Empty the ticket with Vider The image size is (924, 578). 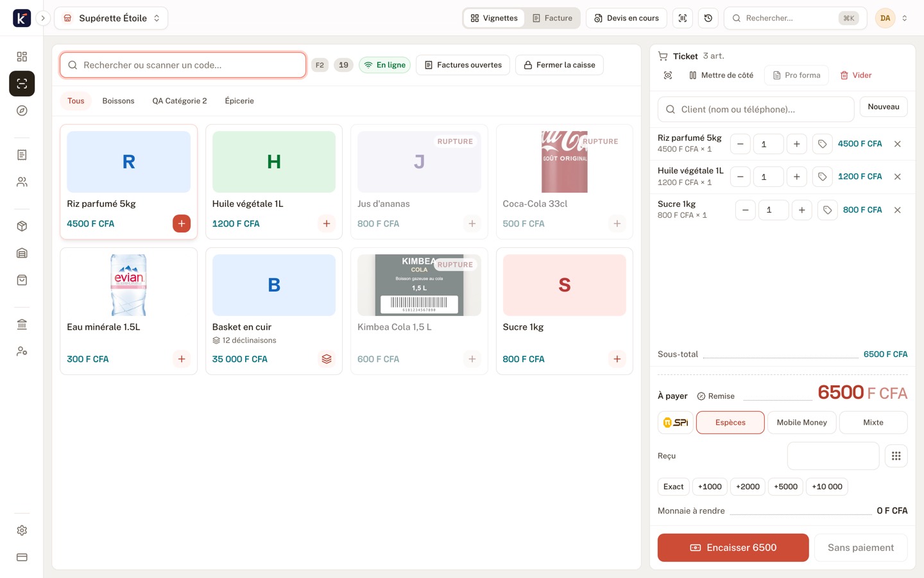(856, 75)
